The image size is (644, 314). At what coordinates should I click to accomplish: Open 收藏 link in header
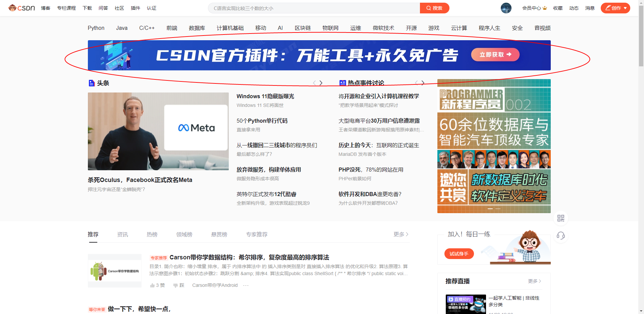(x=558, y=8)
